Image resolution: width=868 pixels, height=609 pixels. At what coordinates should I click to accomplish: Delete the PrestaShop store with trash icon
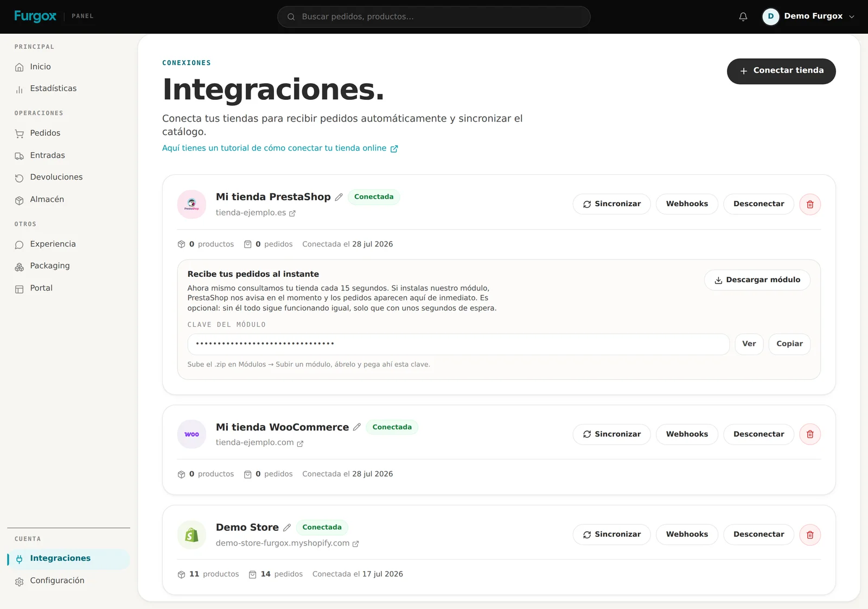pos(810,205)
